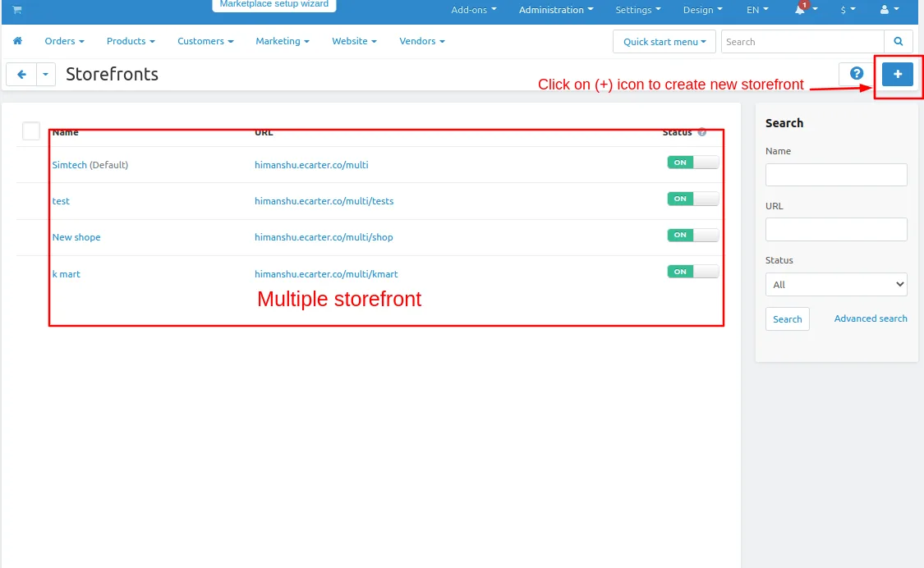The width and height of the screenshot is (924, 568).
Task: Open the Simtech storefront name link
Action: 69,164
